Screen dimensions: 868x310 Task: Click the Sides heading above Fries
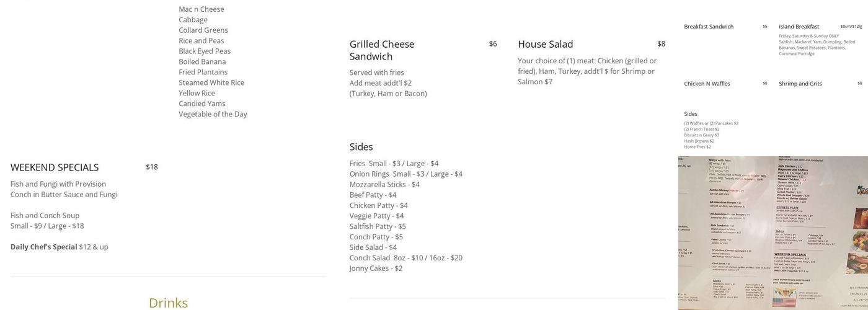[361, 147]
